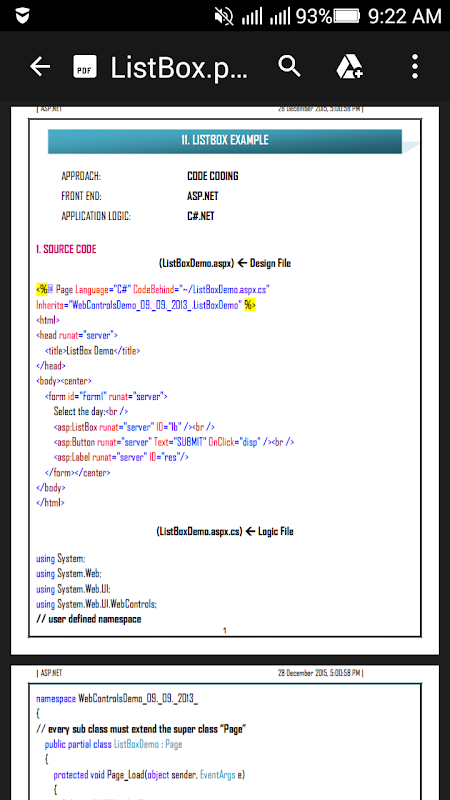Tap '(ListBoxDemo.aspx) ← Design File' caption
The width and height of the screenshot is (450, 800).
pos(225,264)
